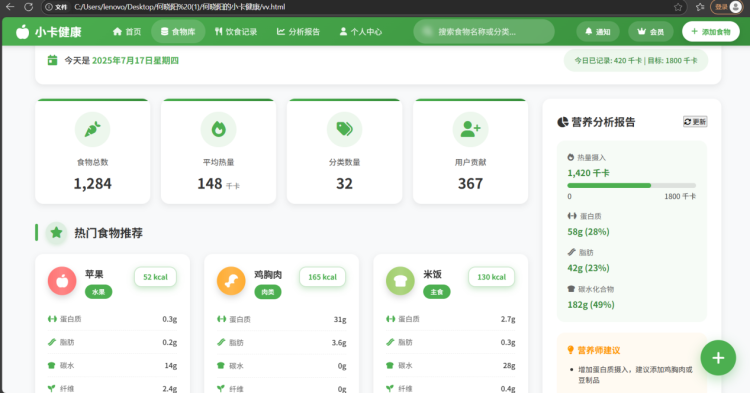Click the 165 kcal badge
750x393 pixels.
[322, 277]
